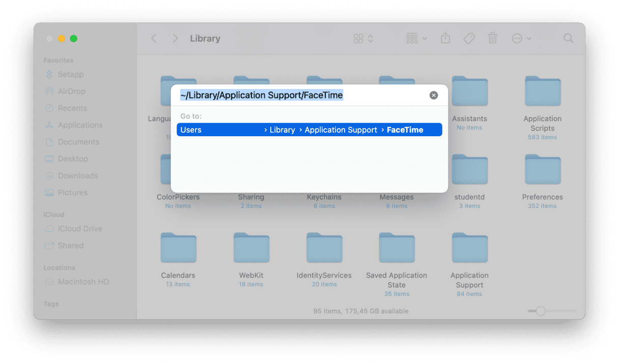Select AirDrop in the sidebar
The height and width of the screenshot is (364, 619).
[x=71, y=92]
